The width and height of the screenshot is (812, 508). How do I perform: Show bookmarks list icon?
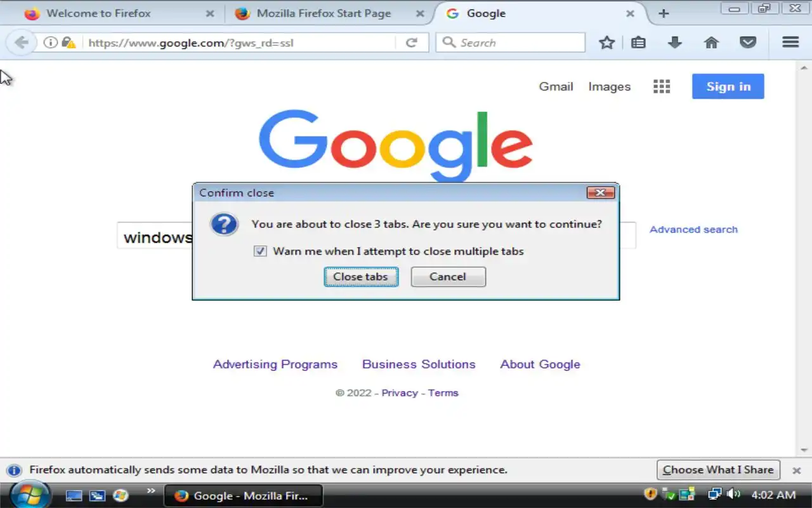click(638, 43)
